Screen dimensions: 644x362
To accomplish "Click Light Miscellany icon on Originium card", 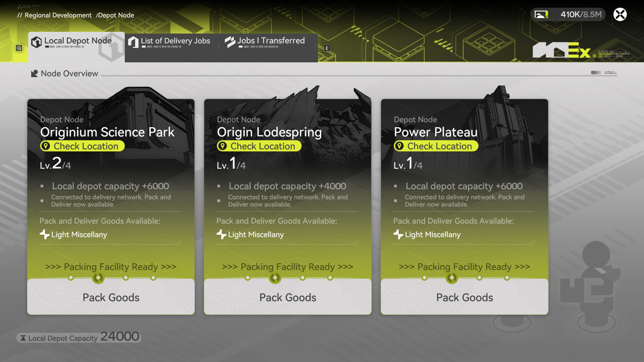I will (x=44, y=234).
